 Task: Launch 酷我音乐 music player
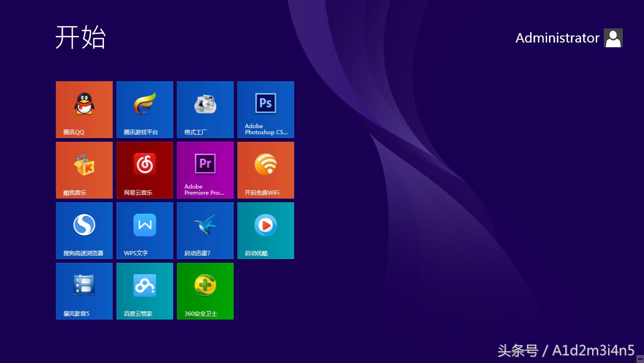pyautogui.click(x=84, y=170)
